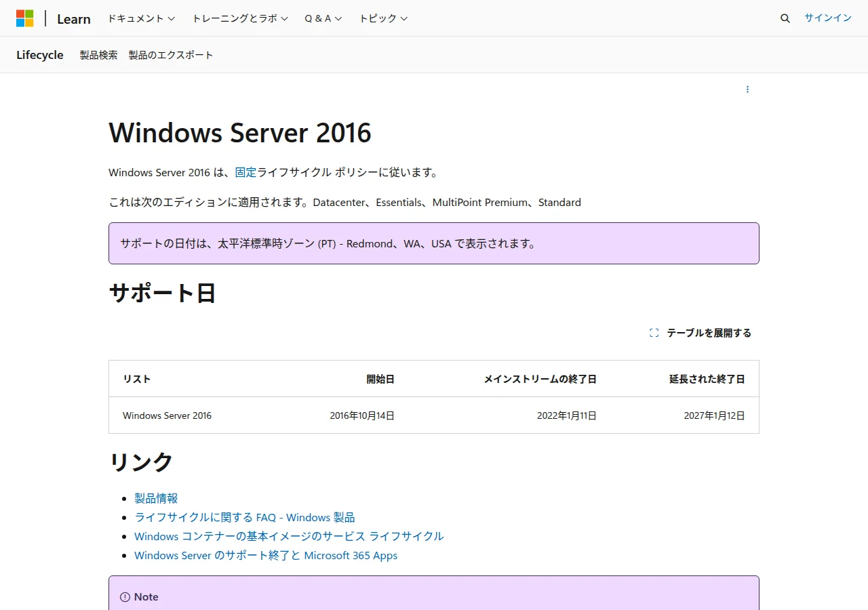Follow the 固定 policy link
Viewport: 868px width, 610px height.
point(245,172)
